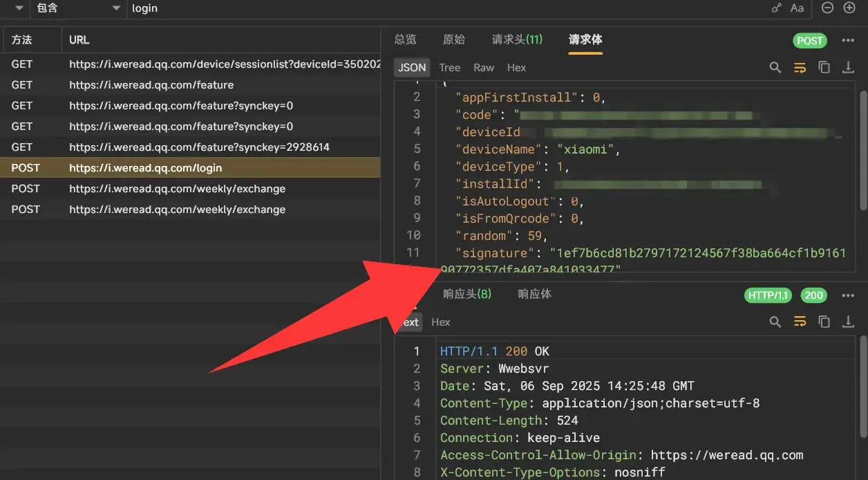Click the HTTP/1.1 protocol badge
This screenshot has width=868, height=480.
[x=768, y=295]
